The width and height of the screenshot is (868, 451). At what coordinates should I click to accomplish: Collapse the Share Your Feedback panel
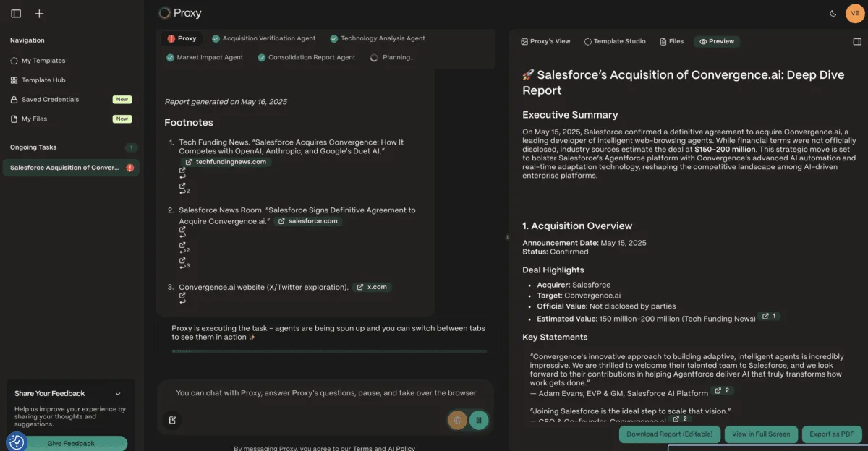tap(118, 394)
